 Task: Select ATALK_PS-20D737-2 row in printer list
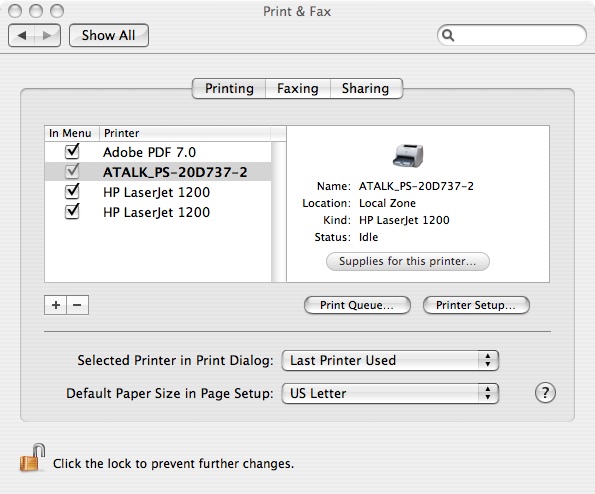(158, 172)
